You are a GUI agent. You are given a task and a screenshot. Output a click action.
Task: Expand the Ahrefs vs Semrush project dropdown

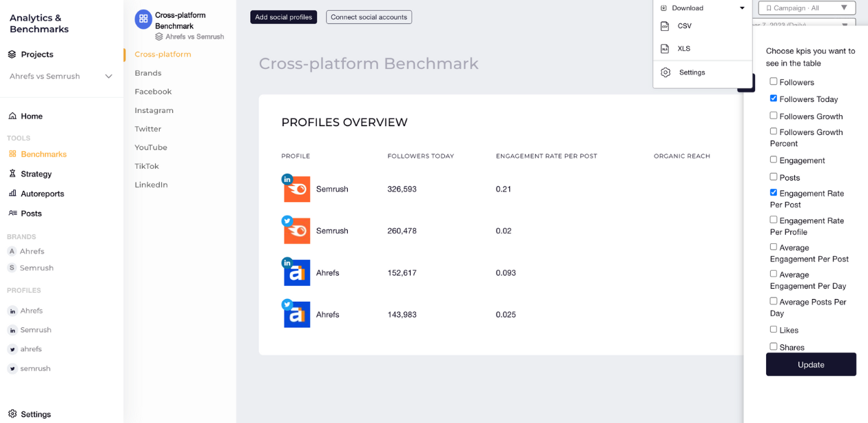click(x=108, y=76)
